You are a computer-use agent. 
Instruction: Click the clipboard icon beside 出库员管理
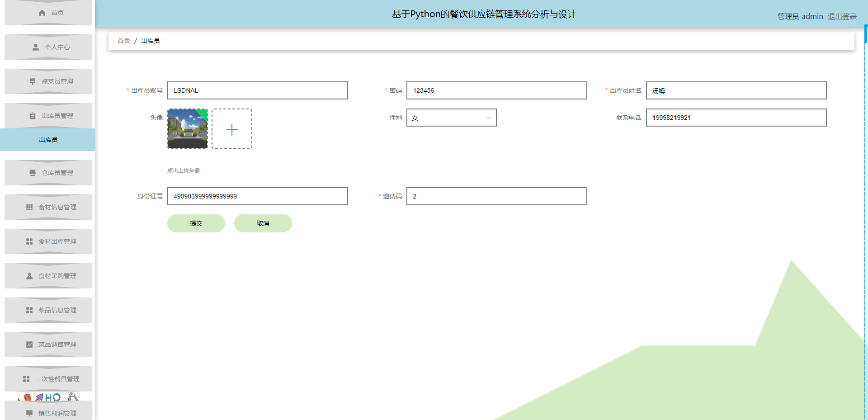(33, 116)
